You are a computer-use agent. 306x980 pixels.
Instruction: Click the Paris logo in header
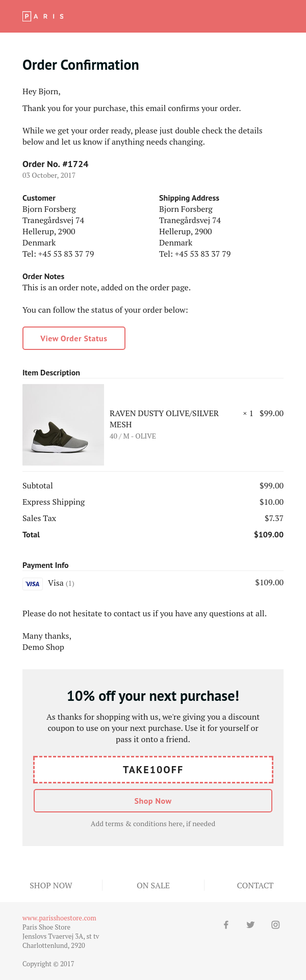[43, 16]
